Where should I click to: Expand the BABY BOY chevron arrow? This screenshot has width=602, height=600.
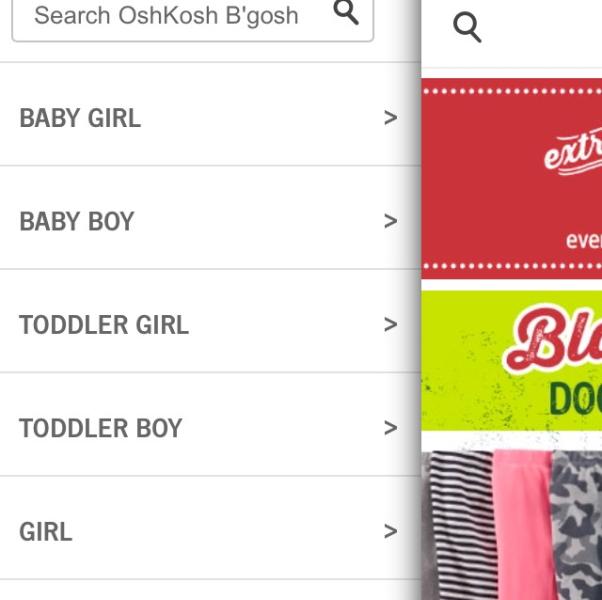pos(391,221)
